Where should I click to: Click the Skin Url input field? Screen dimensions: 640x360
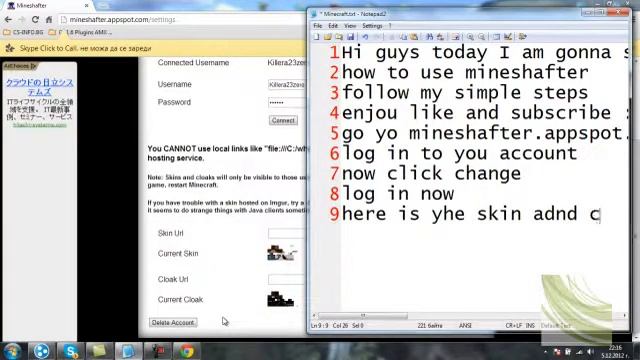coord(287,233)
